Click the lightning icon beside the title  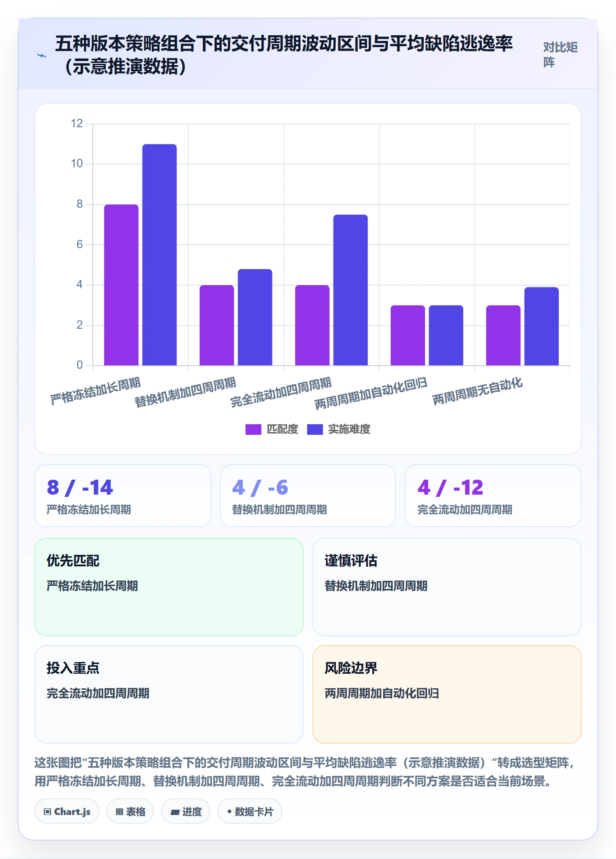(x=42, y=55)
